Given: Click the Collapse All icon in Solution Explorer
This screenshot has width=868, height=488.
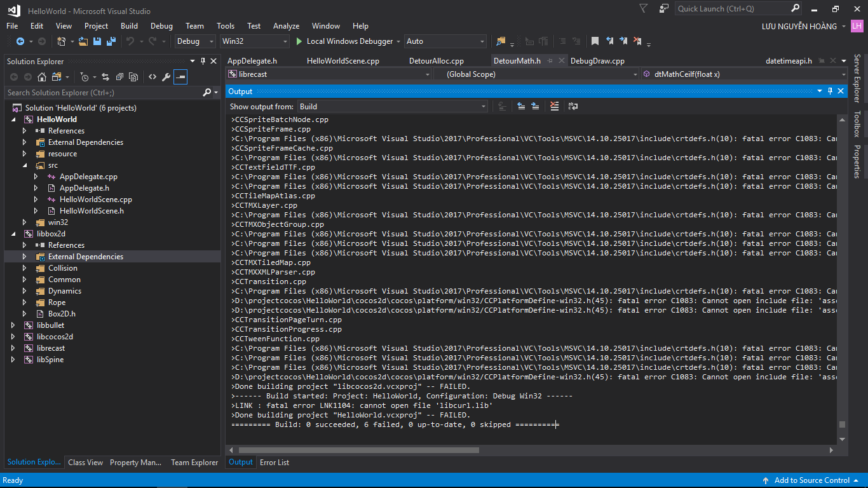Looking at the screenshot, I should (x=119, y=77).
